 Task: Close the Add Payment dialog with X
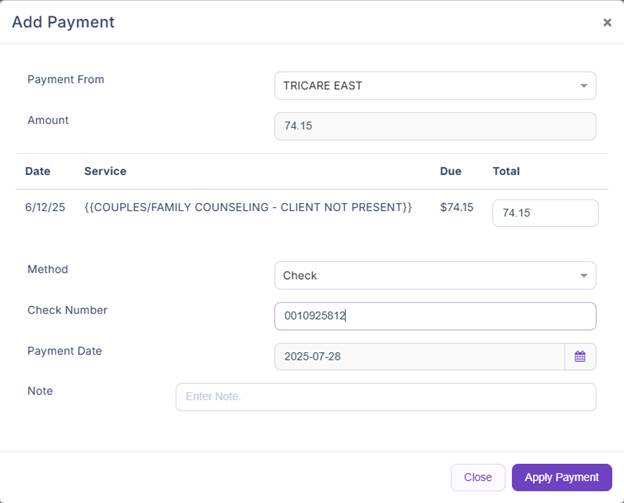[x=607, y=22]
